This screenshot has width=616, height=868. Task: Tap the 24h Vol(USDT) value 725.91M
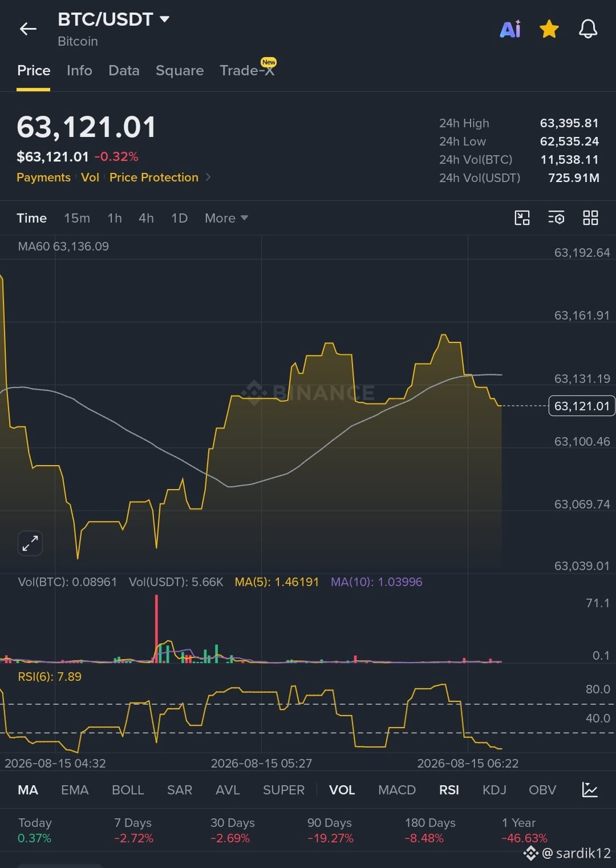click(x=573, y=178)
